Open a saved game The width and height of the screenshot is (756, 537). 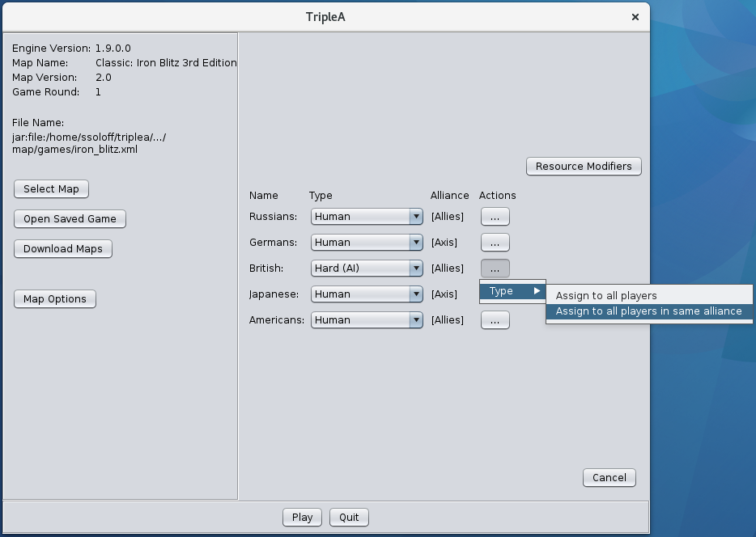tap(70, 218)
